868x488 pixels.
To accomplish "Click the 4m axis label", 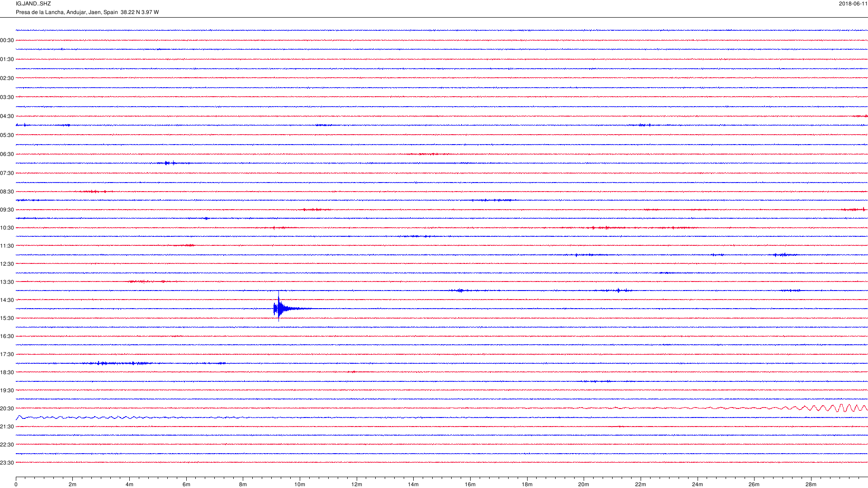I will point(129,484).
